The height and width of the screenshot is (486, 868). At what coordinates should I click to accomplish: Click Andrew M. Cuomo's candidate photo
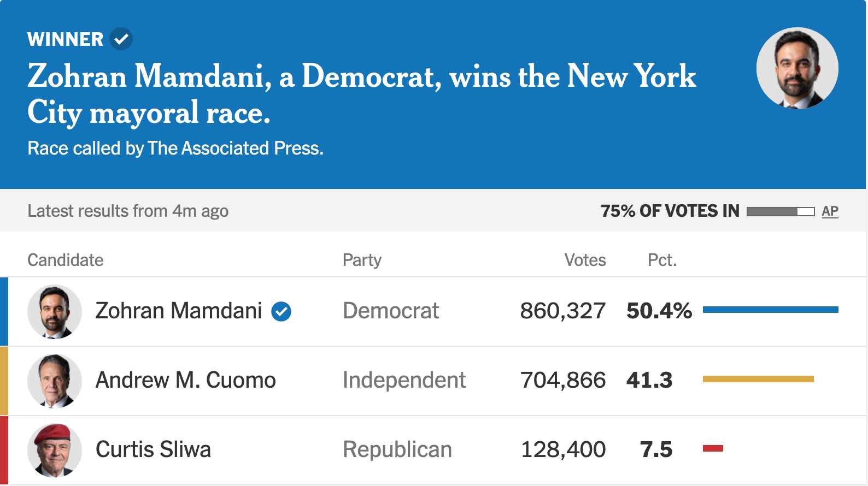55,381
